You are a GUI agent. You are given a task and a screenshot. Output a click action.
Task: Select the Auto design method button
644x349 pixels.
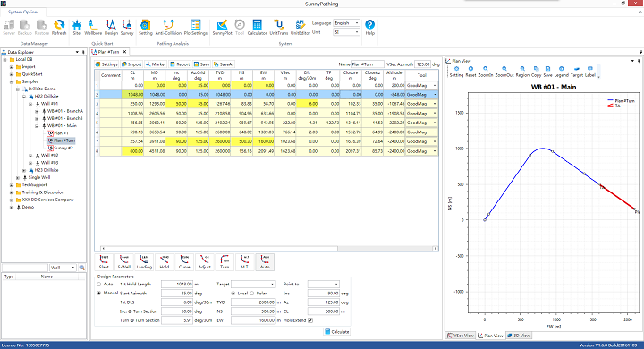pyautogui.click(x=265, y=262)
